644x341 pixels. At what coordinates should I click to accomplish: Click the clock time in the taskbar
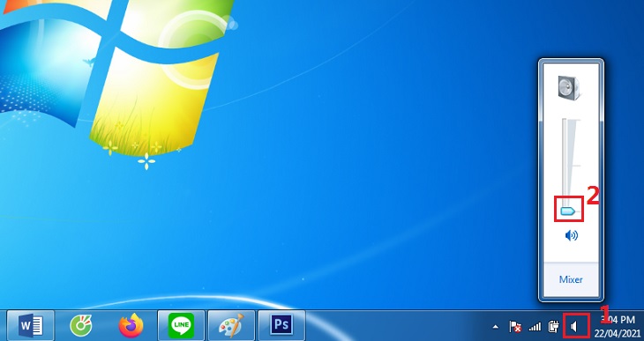[x=620, y=320]
